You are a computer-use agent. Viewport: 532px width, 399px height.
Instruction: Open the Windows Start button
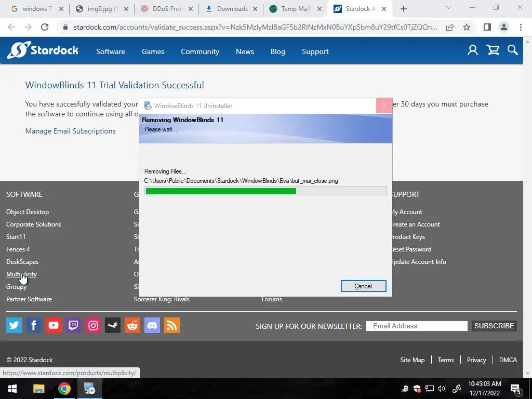[12, 389]
